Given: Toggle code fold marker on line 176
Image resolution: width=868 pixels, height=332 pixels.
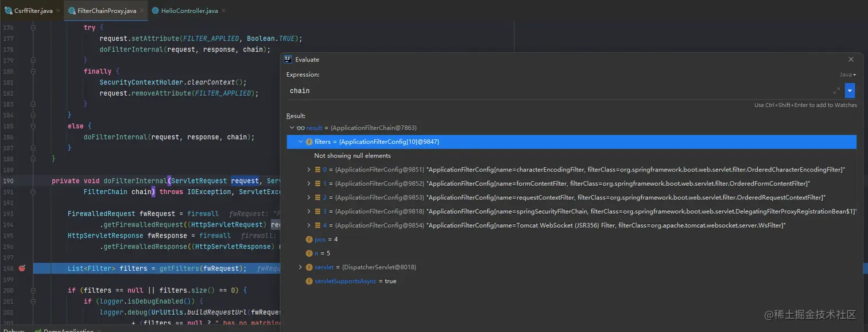Looking at the screenshot, I should point(33,28).
